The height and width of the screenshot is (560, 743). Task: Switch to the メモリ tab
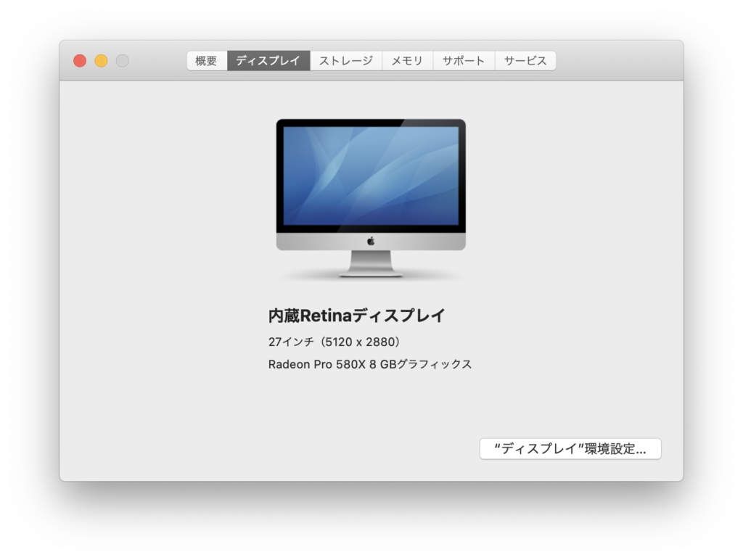click(407, 61)
